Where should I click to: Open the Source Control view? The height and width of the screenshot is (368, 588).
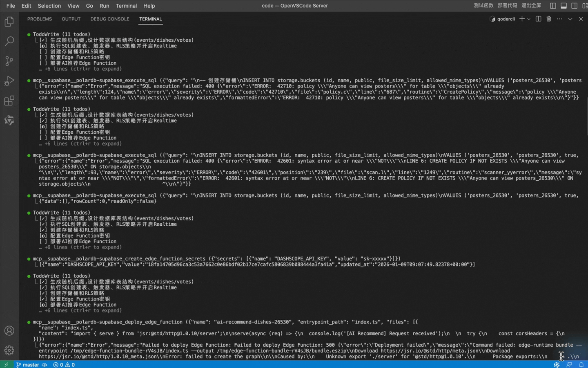pyautogui.click(x=9, y=61)
